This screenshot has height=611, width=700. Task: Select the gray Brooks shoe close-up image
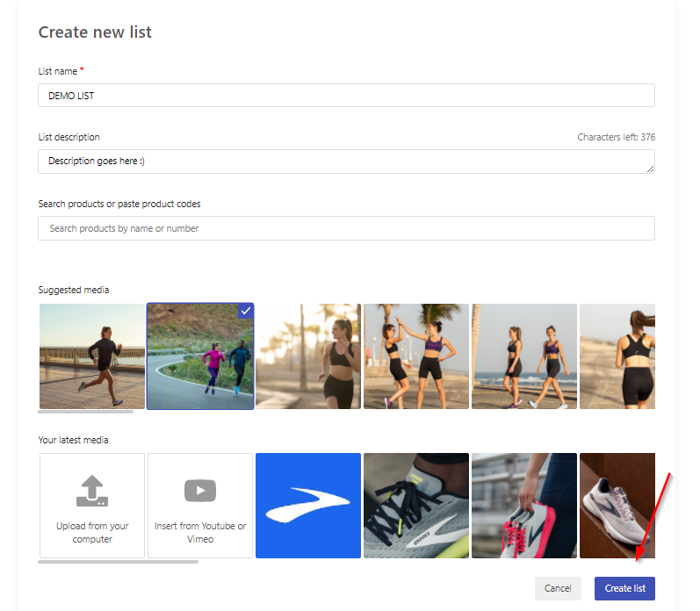pos(416,506)
